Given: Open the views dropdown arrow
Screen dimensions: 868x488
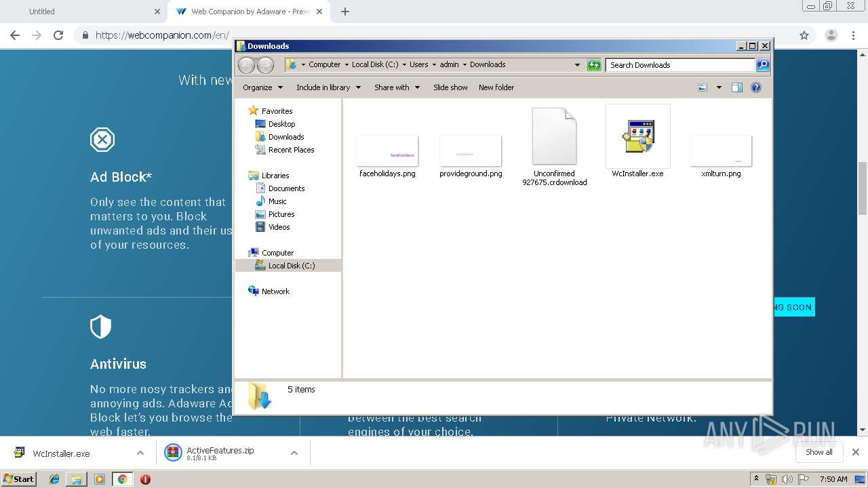Looking at the screenshot, I should coord(719,87).
